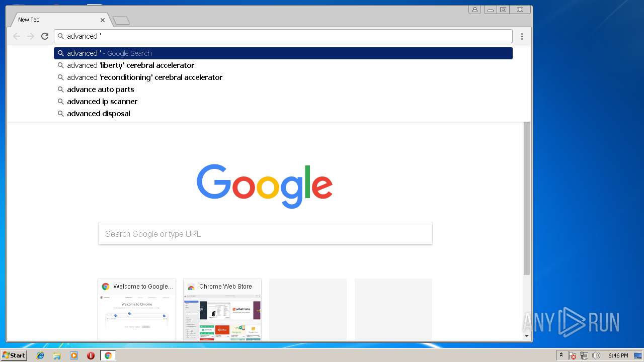Screen dimensions: 644x362
Task: Select the Chrome taskbar button
Action: (108, 355)
